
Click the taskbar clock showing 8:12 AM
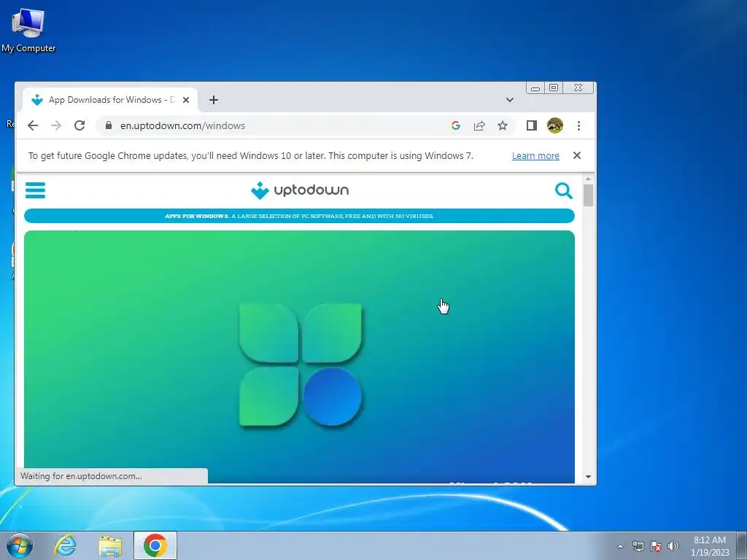coord(710,546)
